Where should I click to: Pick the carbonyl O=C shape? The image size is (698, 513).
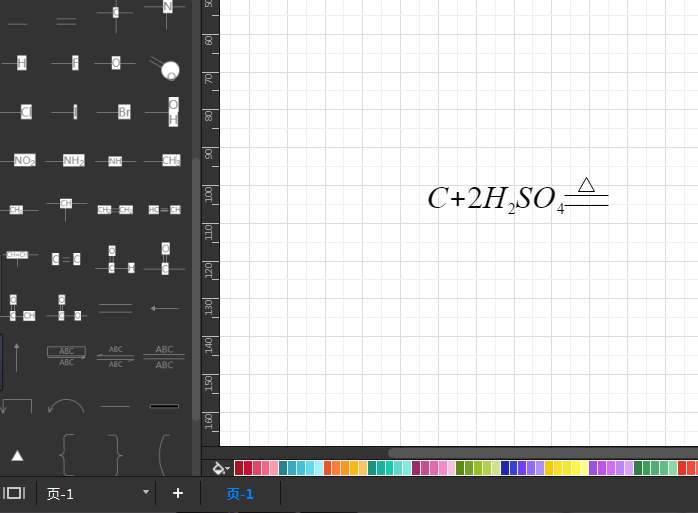pos(164,259)
